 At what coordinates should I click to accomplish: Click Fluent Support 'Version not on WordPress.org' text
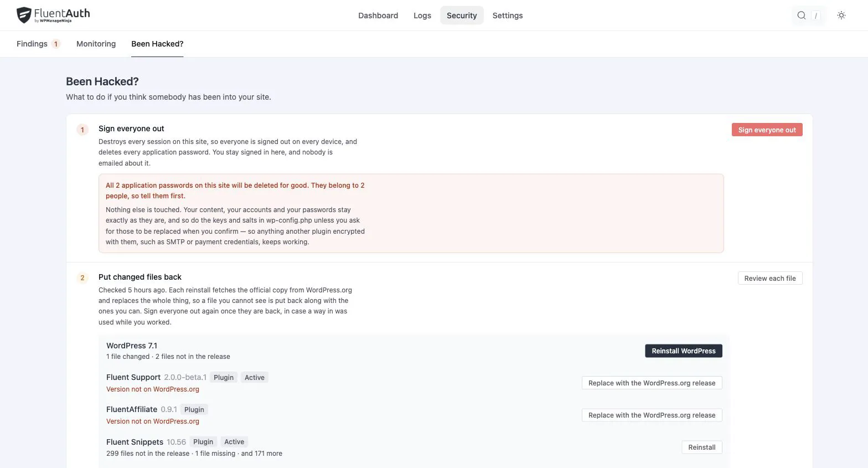tap(153, 389)
